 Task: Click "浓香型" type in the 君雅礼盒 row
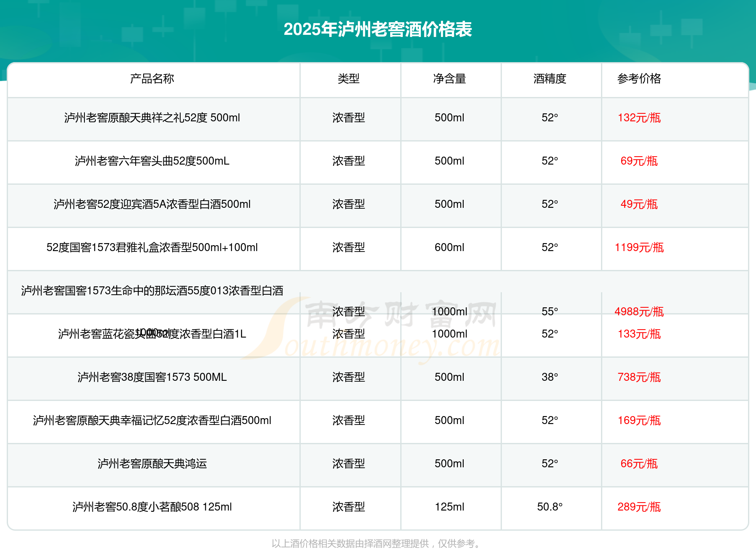pos(349,247)
